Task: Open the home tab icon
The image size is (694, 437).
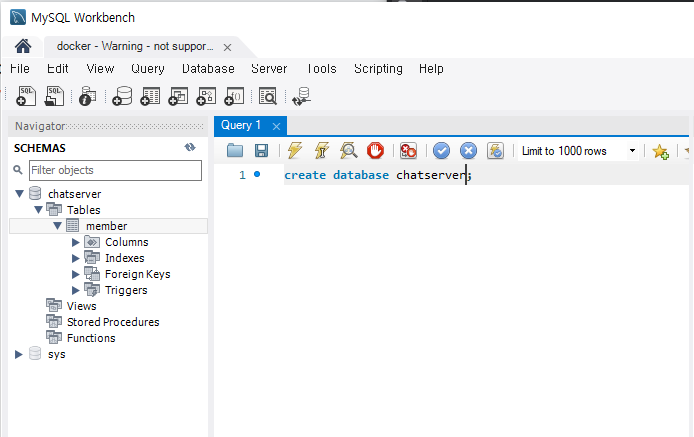Action: point(23,46)
